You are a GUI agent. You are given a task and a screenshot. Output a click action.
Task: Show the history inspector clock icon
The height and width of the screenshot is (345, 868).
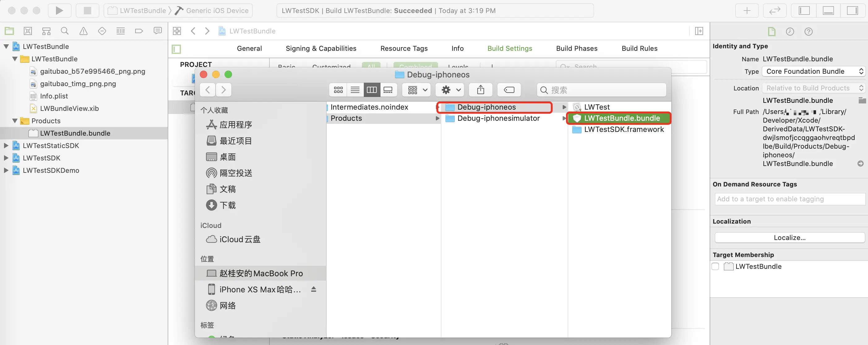click(x=790, y=31)
